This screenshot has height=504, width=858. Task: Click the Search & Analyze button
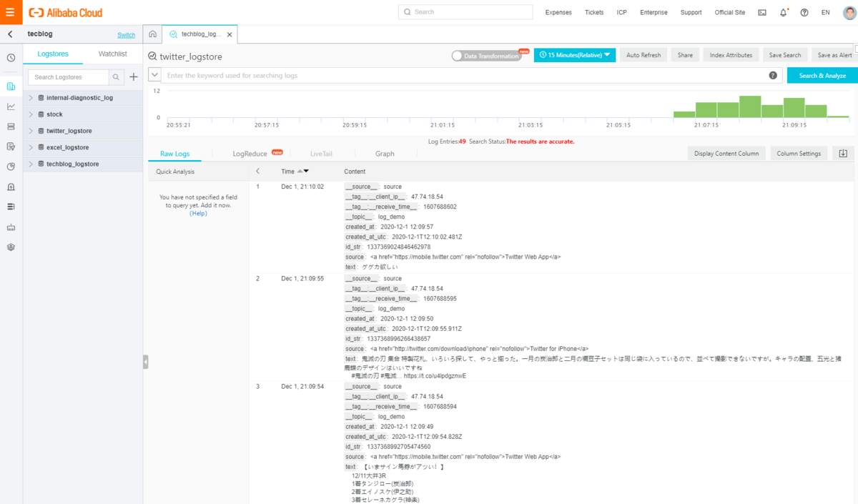(822, 75)
